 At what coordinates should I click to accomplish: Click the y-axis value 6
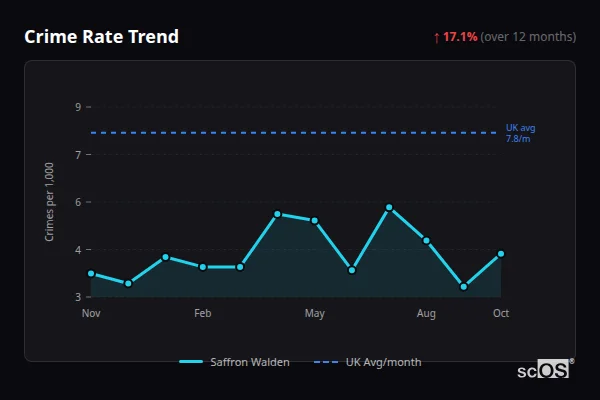pos(78,202)
